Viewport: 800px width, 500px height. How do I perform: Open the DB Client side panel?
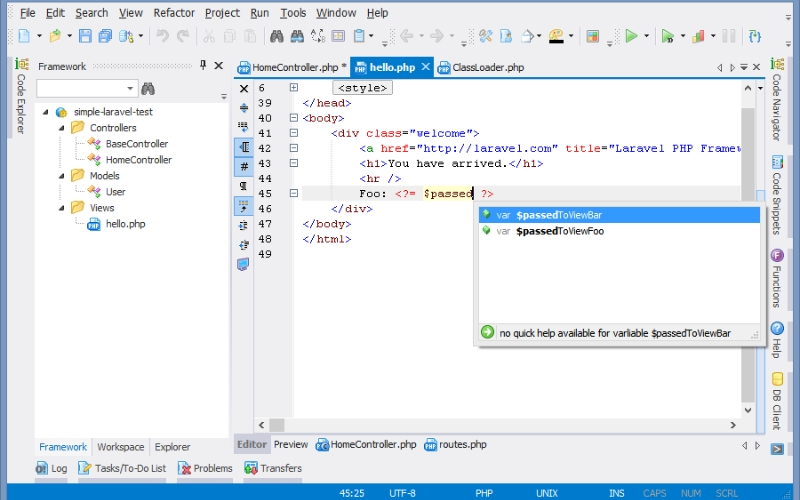pos(777,401)
